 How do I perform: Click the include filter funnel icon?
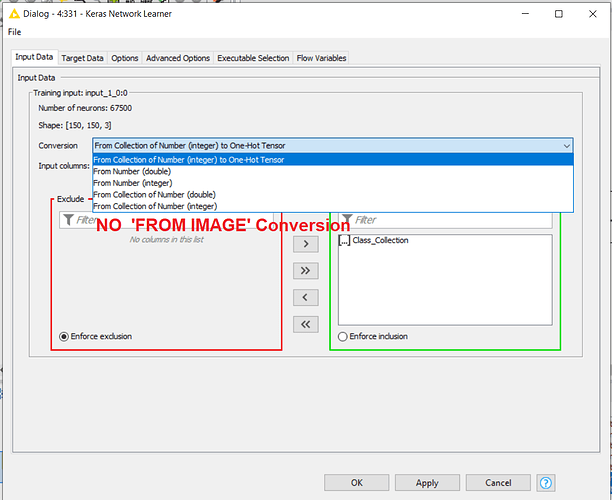(x=347, y=220)
